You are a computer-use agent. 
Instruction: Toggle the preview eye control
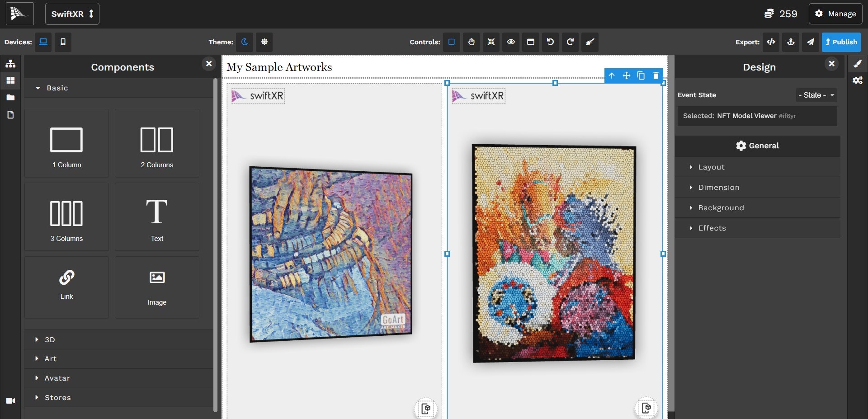[x=511, y=42]
